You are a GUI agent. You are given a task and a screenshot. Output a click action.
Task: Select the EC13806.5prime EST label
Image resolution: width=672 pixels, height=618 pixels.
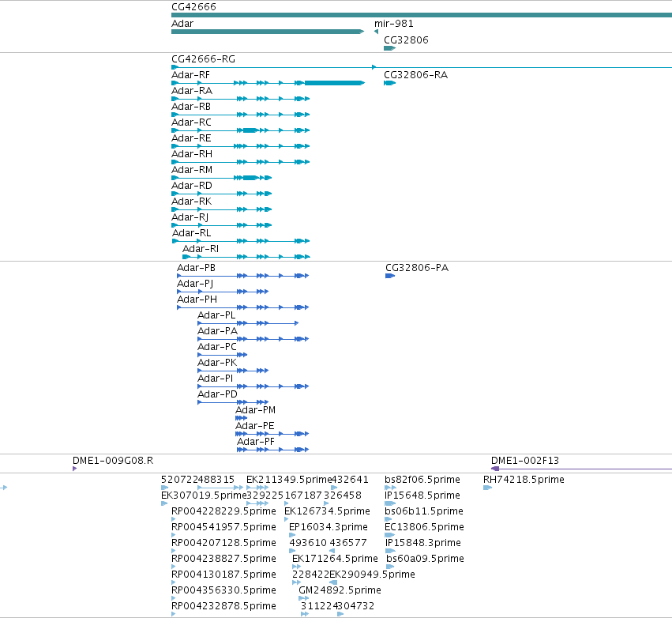tap(424, 527)
